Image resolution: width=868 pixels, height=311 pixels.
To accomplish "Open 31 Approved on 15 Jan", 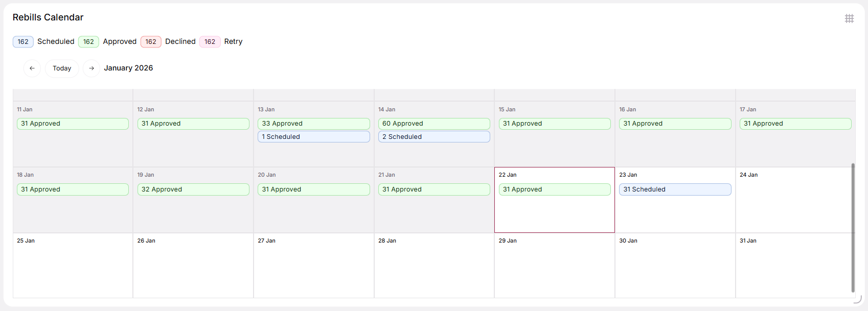I will (x=555, y=124).
